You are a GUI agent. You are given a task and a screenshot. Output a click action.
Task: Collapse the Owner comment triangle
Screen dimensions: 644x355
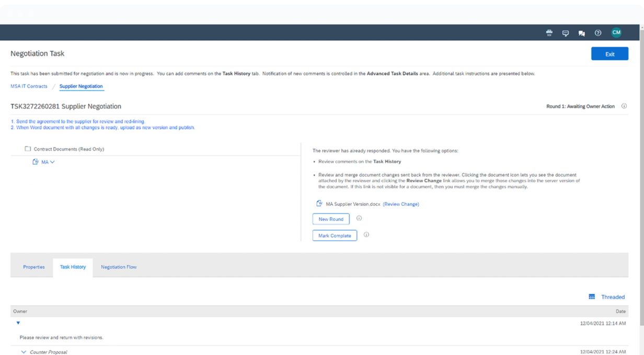[18, 324]
